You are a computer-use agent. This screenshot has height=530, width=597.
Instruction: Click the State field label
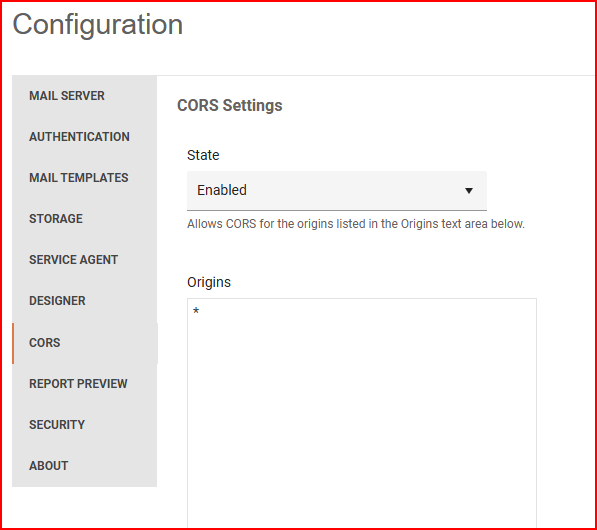tap(203, 155)
